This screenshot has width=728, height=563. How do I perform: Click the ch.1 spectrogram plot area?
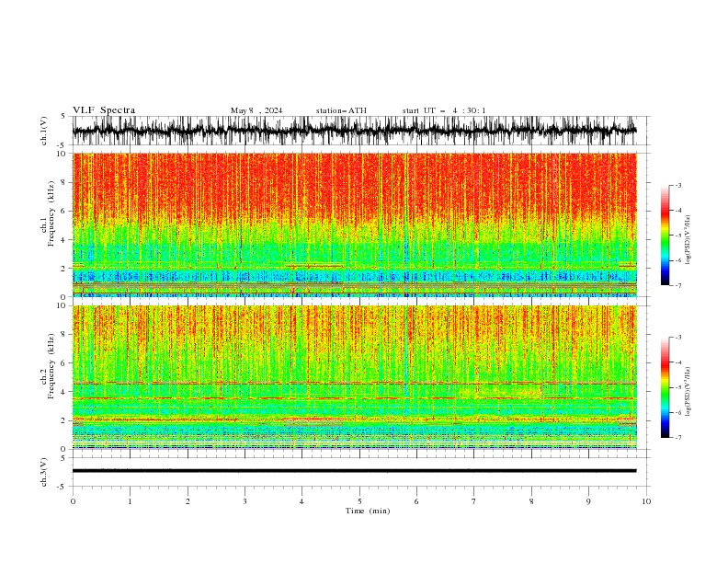[355, 224]
